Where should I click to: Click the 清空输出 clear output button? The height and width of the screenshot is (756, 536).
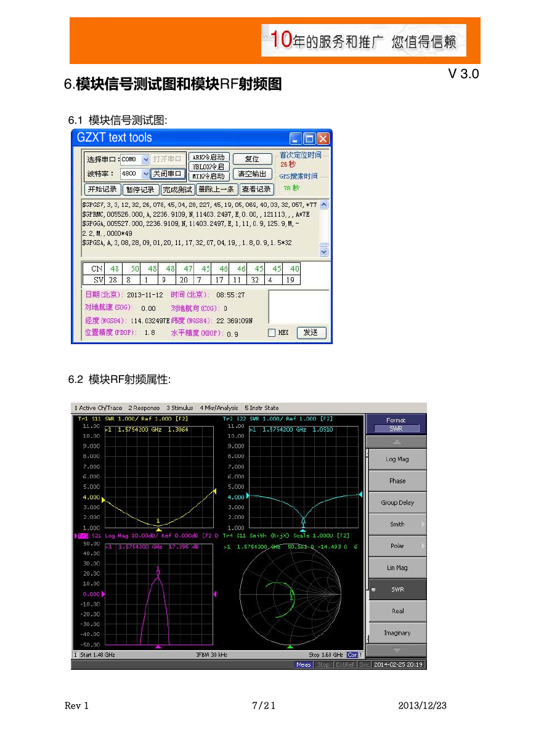252,174
